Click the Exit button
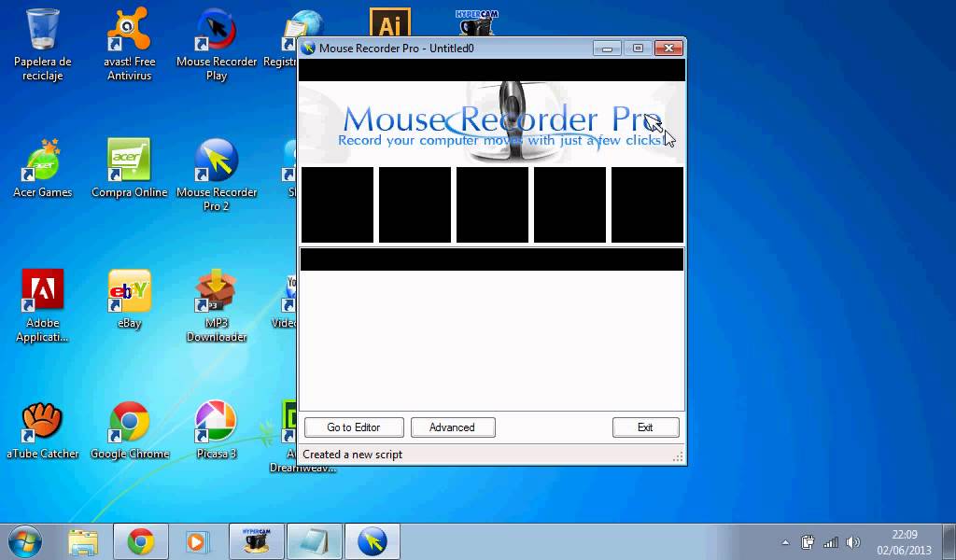 646,427
